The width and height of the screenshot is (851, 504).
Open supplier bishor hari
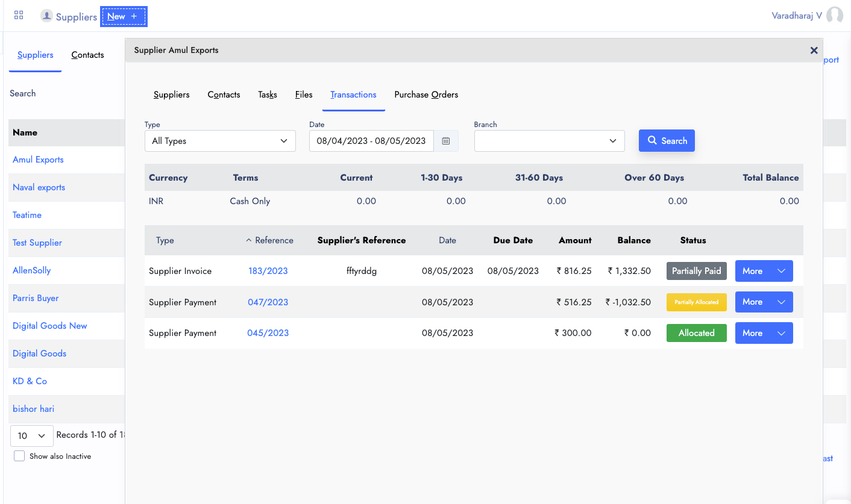click(33, 409)
